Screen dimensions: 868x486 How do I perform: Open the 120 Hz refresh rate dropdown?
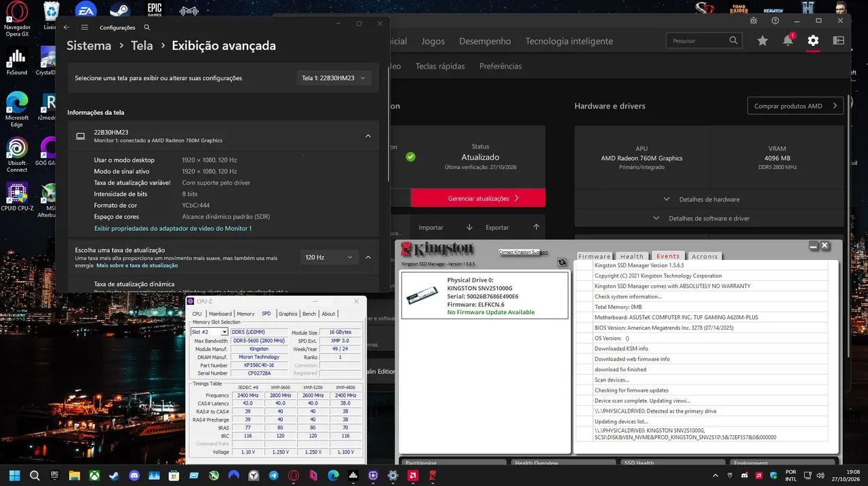(330, 257)
